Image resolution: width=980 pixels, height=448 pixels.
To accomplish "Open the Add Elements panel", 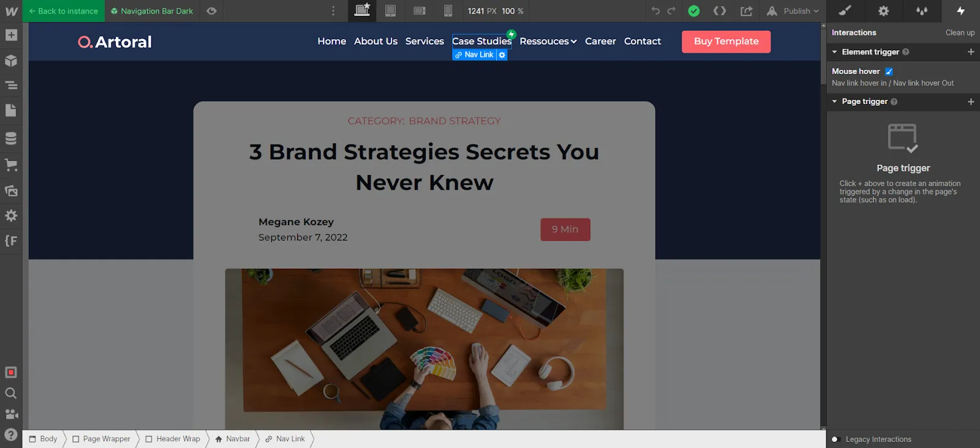I will (x=11, y=35).
